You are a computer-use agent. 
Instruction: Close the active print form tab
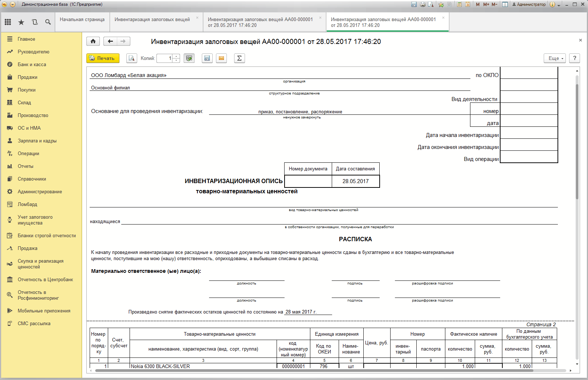pos(443,17)
